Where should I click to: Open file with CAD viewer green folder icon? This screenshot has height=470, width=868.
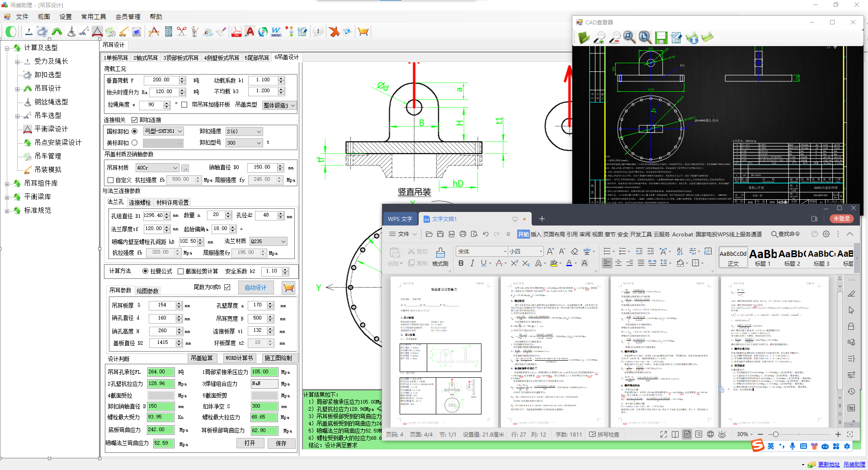[x=584, y=38]
